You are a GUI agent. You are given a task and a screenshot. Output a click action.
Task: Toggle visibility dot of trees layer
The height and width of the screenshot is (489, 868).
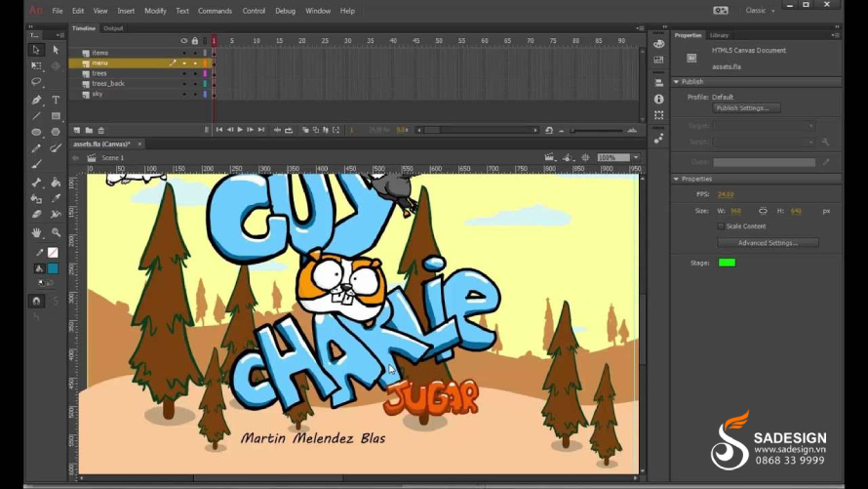point(184,73)
